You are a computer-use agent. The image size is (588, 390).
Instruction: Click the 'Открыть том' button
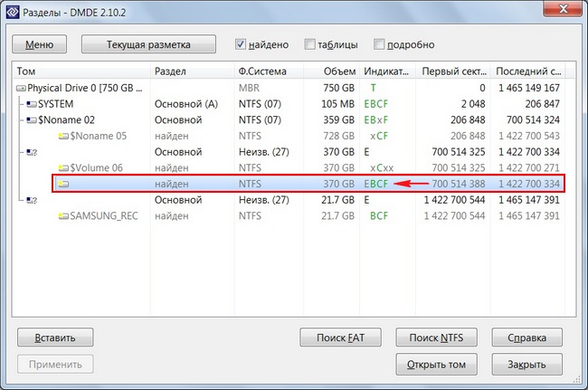click(436, 365)
